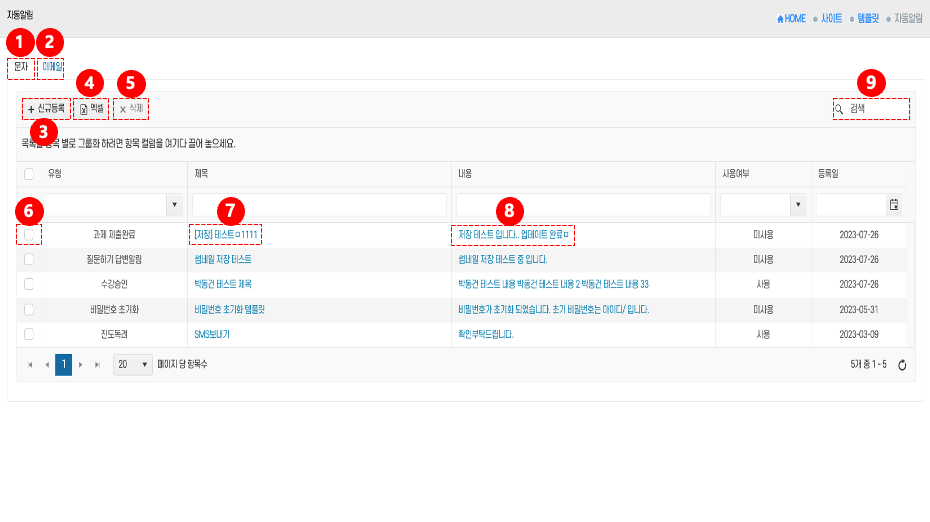Switch to the 문자 tab

tap(20, 67)
